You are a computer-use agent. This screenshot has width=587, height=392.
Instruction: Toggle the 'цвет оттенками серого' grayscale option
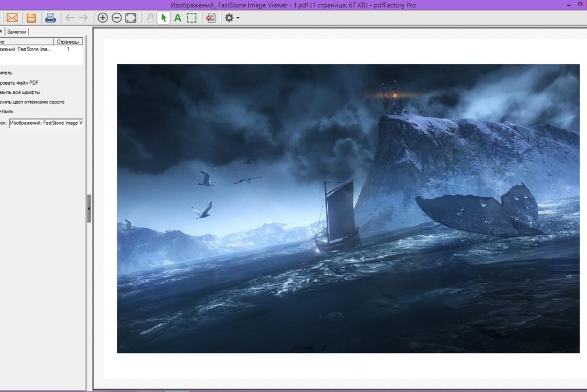(x=32, y=102)
